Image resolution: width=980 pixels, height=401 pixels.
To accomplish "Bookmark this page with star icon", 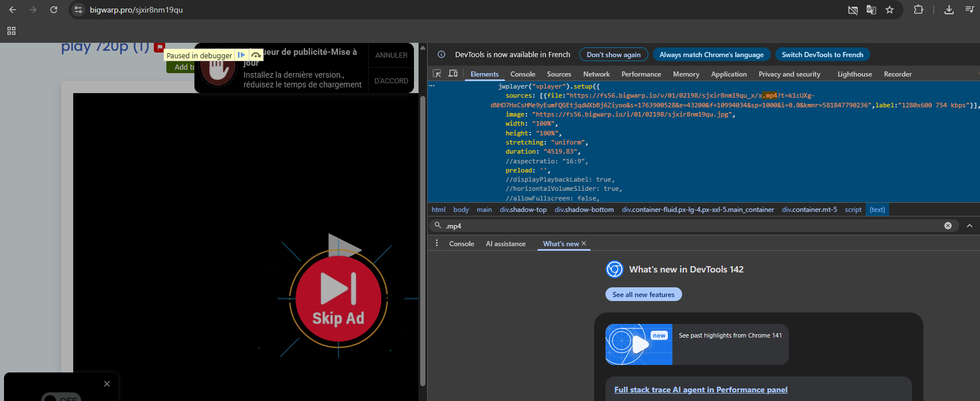I will (890, 10).
